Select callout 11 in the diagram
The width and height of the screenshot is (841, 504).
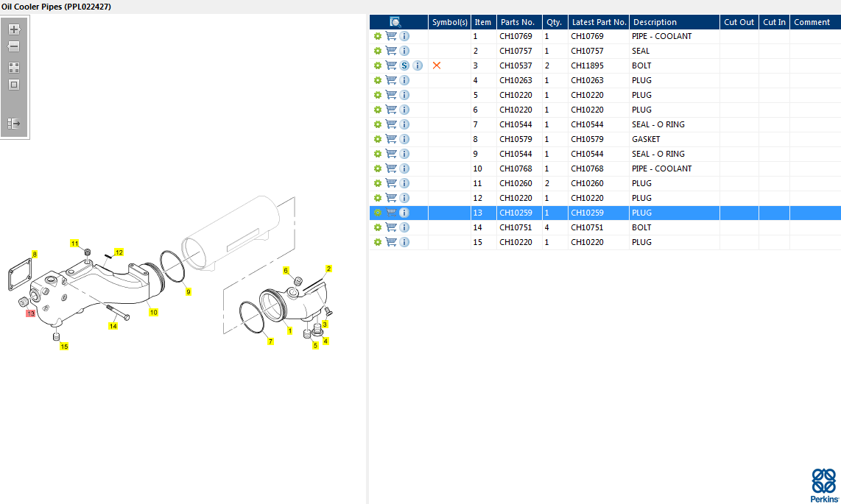pyautogui.click(x=74, y=243)
